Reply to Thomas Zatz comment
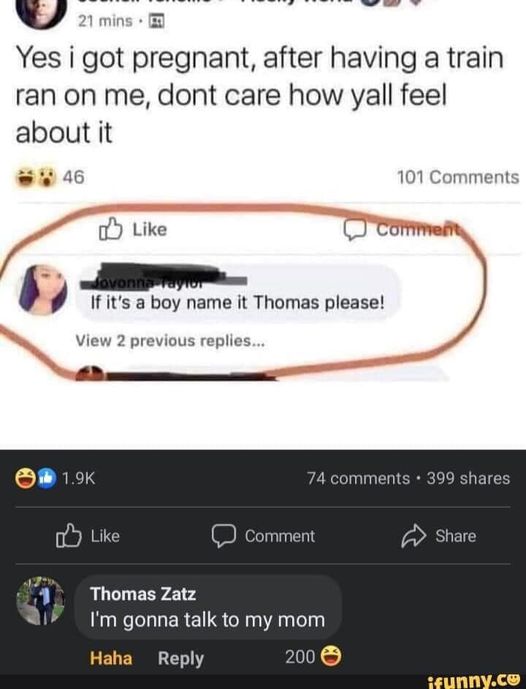Screen dimensions: 526x689 coord(181,658)
